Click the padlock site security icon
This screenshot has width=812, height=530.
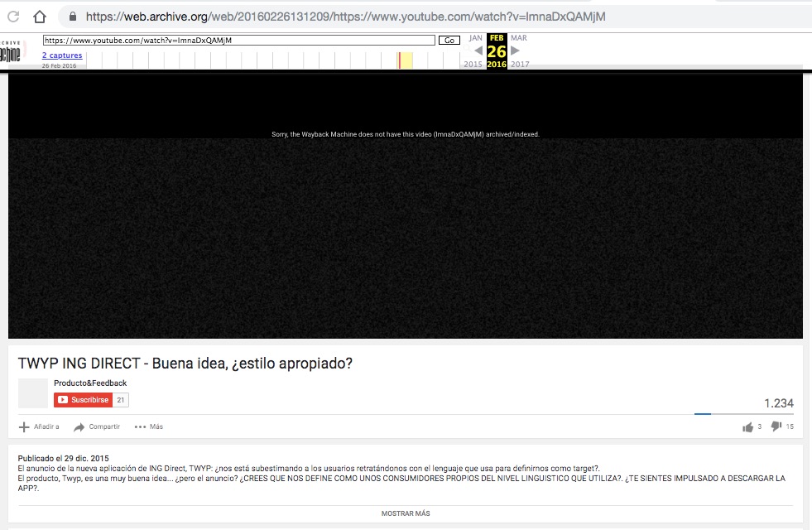pos(73,17)
